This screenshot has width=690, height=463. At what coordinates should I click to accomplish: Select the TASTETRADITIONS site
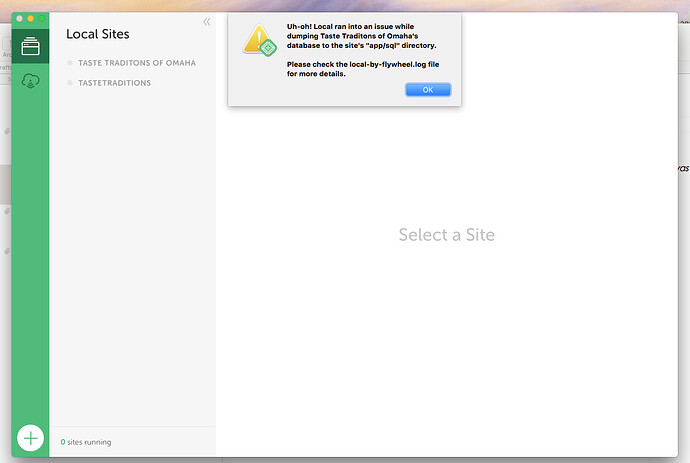pos(114,83)
